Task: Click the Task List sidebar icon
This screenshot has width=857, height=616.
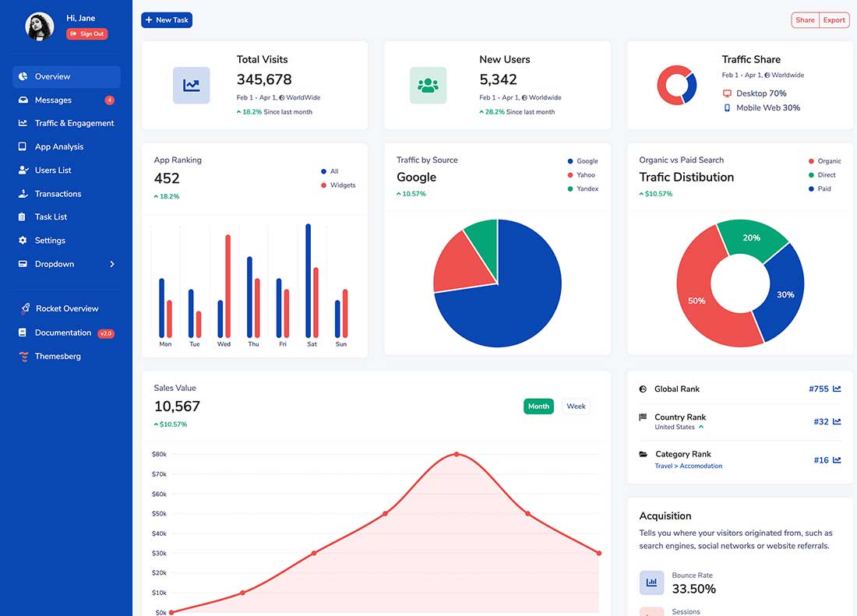Action: 23,216
